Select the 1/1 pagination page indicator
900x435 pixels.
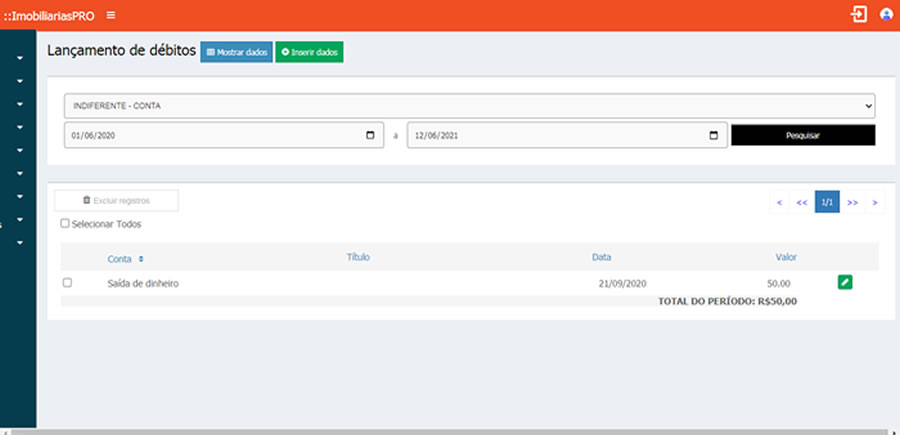coord(827,202)
